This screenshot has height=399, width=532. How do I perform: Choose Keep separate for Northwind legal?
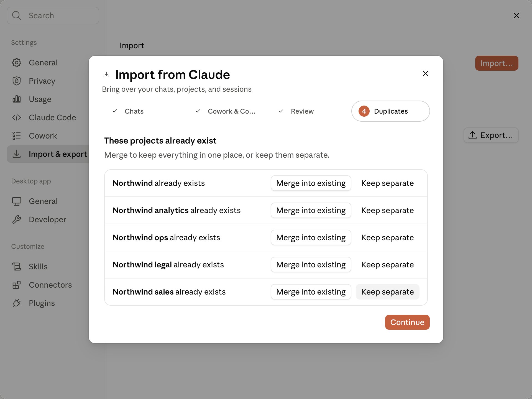tap(387, 265)
